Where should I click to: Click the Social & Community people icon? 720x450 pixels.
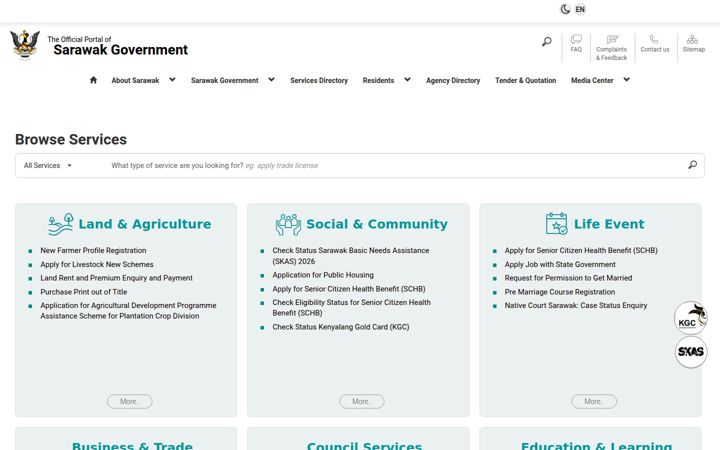[x=288, y=225]
